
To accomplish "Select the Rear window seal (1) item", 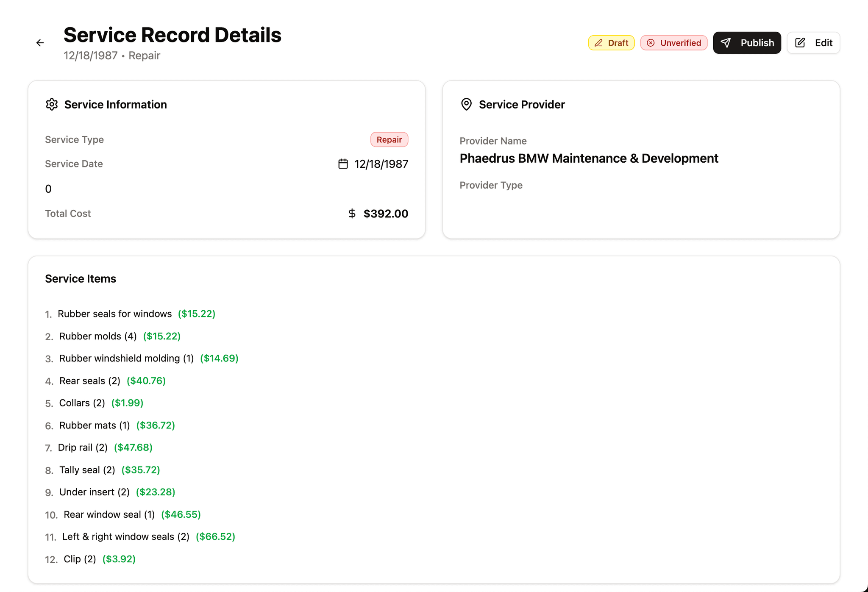I will click(x=109, y=514).
